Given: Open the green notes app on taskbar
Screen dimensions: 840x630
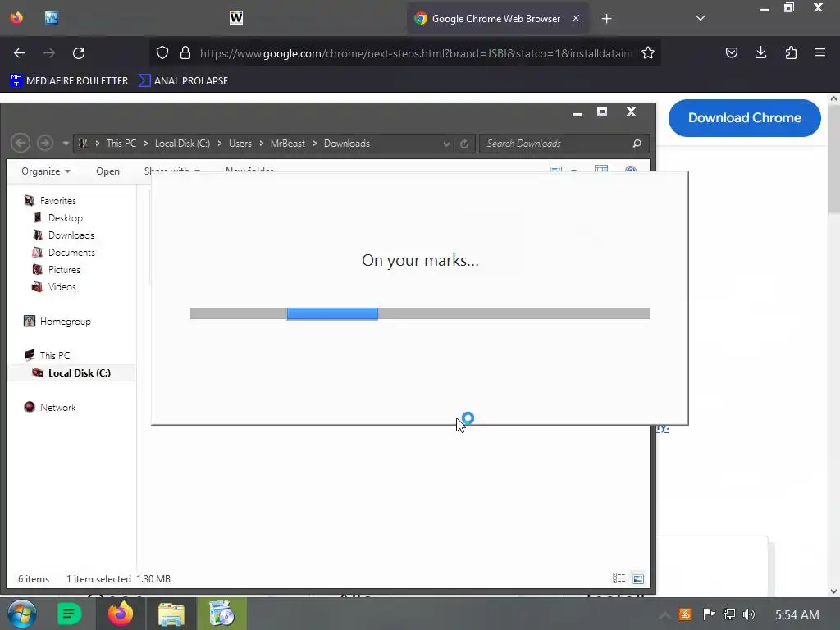Looking at the screenshot, I should [69, 614].
